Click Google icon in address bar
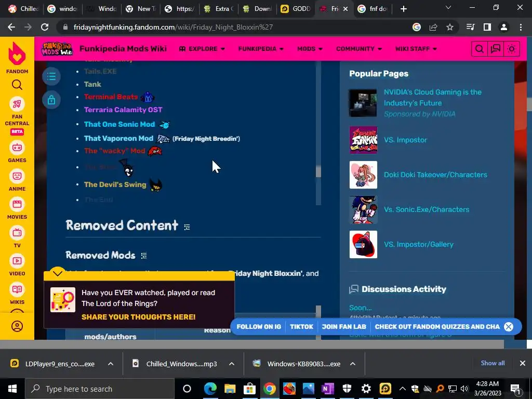This screenshot has height=399, width=532. (417, 27)
